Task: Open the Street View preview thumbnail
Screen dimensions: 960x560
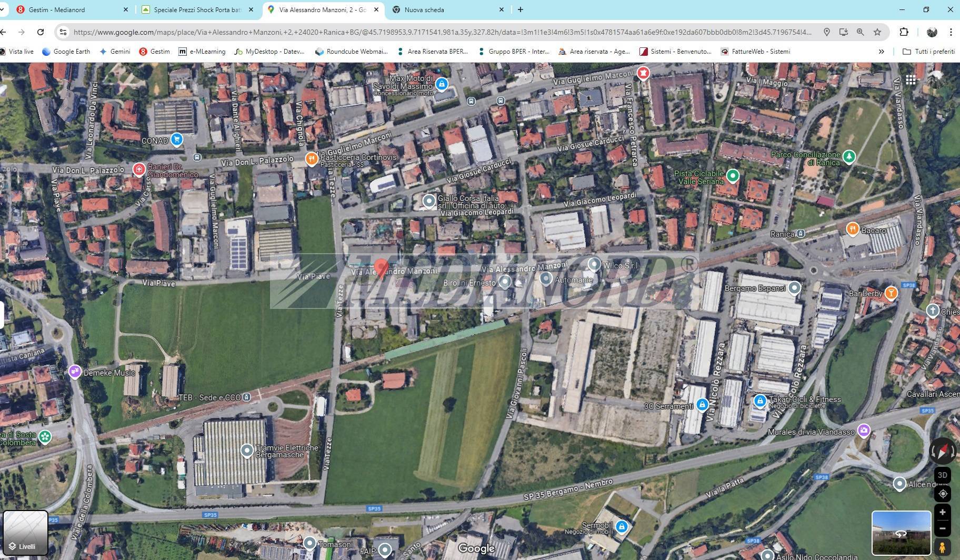Action: point(901,533)
